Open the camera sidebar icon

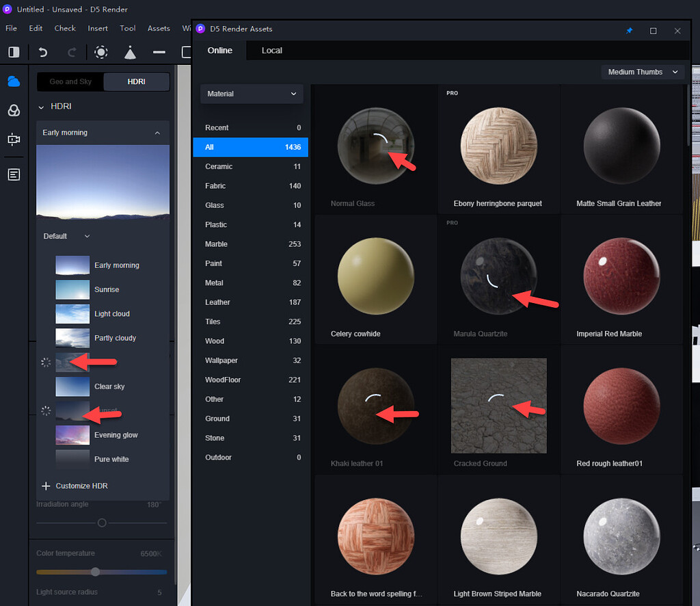tap(14, 140)
